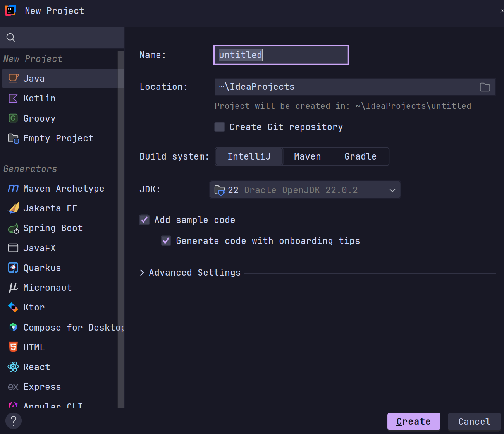Choose the Spring Boot leaf icon
504x434 pixels.
13,228
